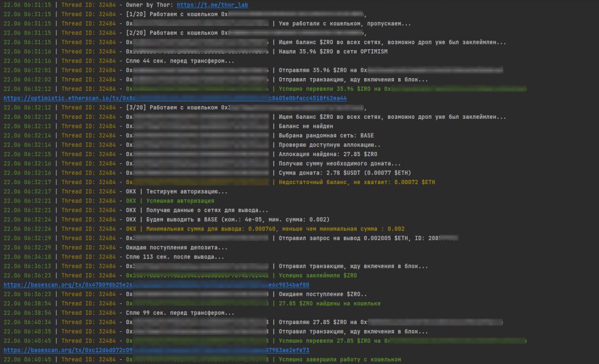
Task: Open basescan link starting 0xc12d6d072c09
Action: coord(156,350)
